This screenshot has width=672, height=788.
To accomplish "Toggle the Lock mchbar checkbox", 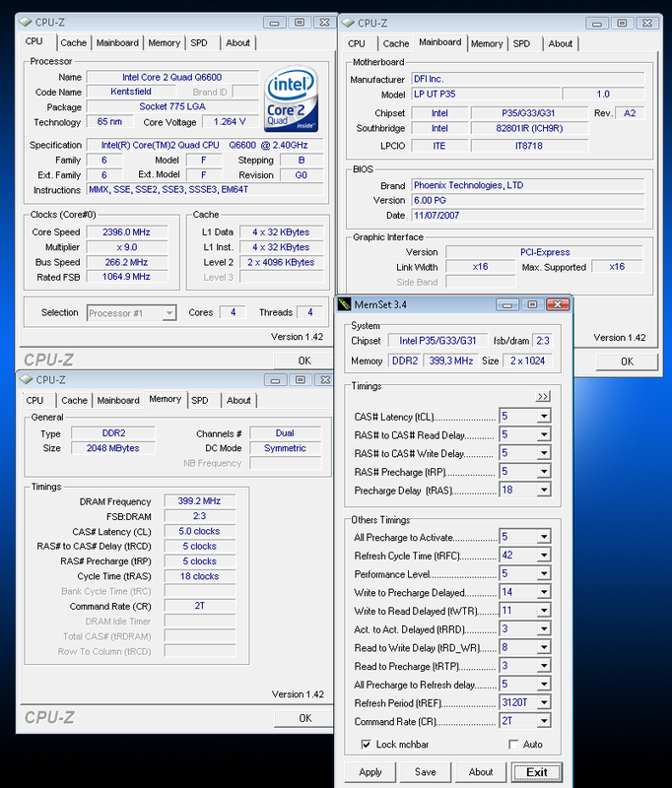I will coord(366,745).
